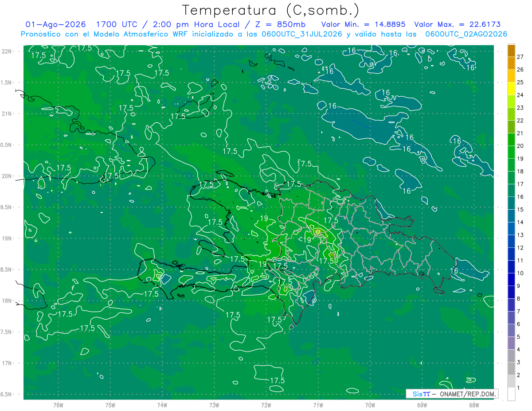
Task: Click the "4" label on the colour scale
Action: 519,349
